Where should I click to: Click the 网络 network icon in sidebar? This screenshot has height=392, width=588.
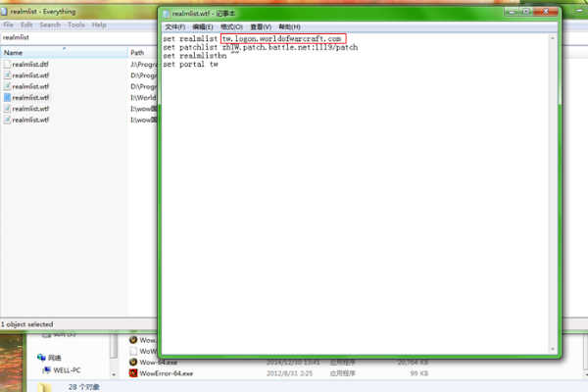pyautogui.click(x=41, y=358)
